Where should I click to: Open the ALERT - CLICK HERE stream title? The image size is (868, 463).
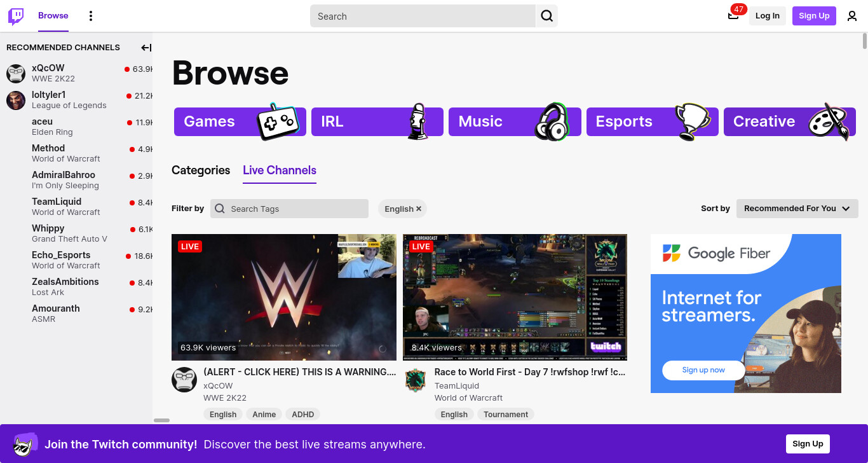pos(300,372)
